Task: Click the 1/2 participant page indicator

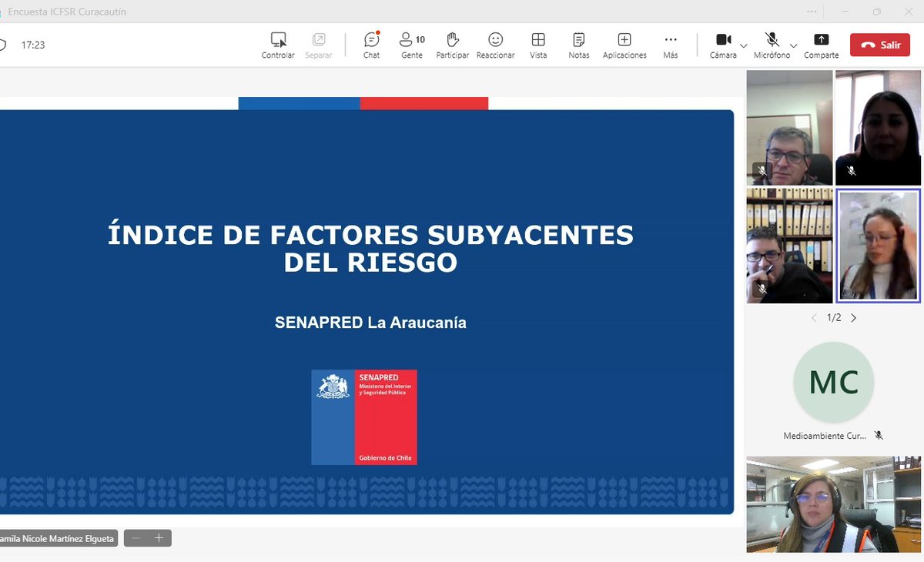Action: click(834, 318)
